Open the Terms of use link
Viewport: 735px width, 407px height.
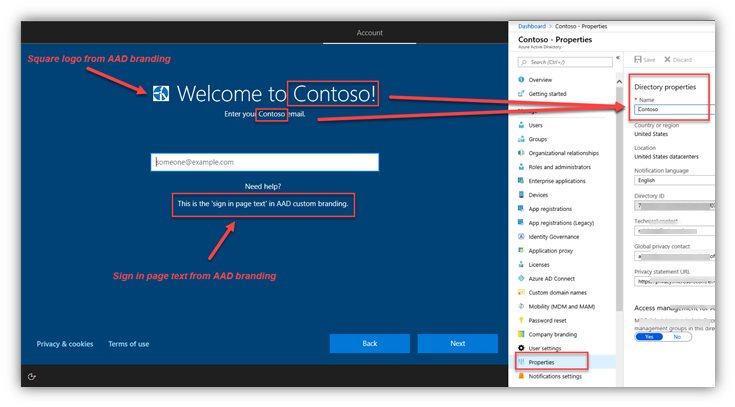pos(128,344)
